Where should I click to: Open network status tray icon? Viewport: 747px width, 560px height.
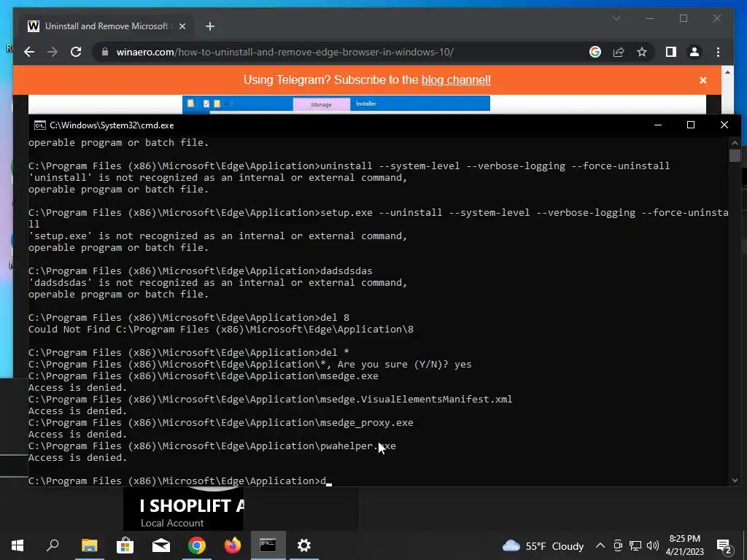[x=635, y=545]
